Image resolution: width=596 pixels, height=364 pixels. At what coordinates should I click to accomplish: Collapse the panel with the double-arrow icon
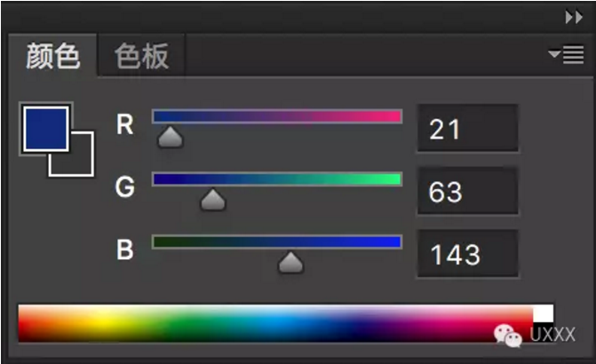(x=574, y=17)
